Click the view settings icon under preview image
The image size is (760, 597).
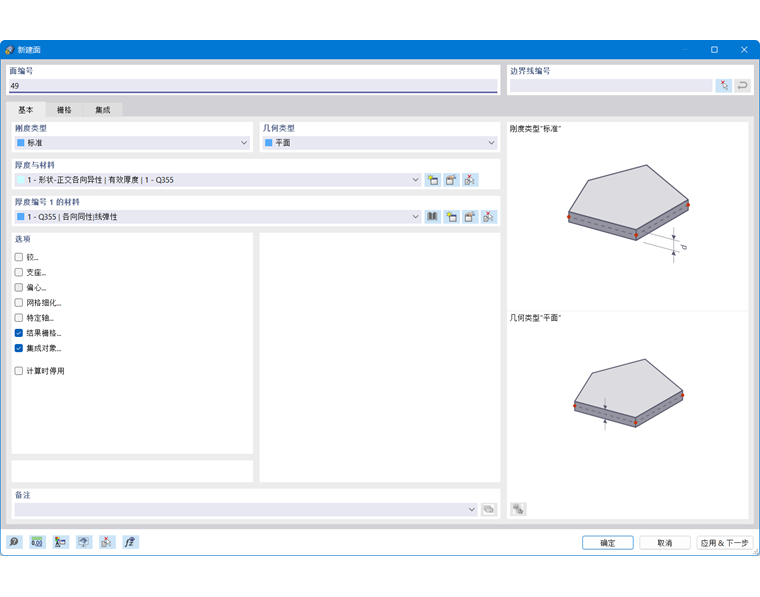pyautogui.click(x=518, y=509)
